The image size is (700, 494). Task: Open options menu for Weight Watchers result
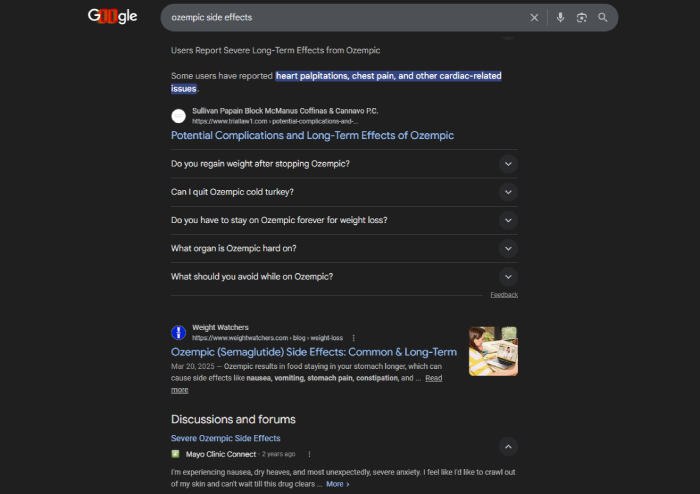pos(353,338)
